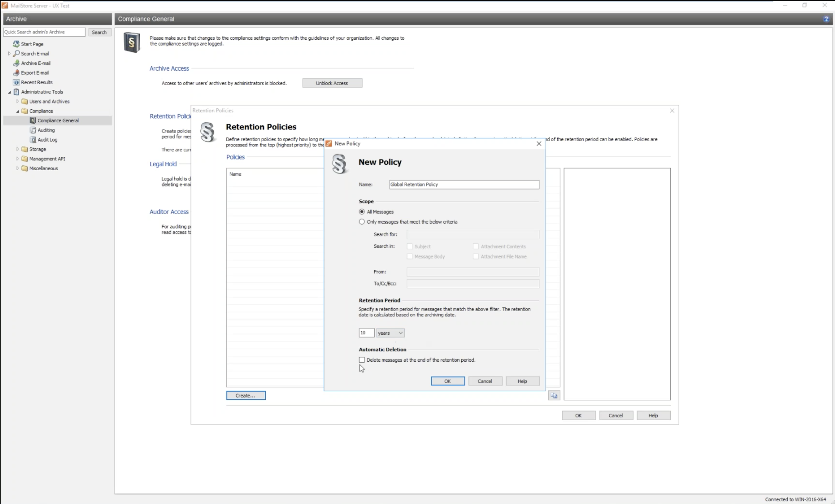The image size is (835, 504).
Task: Open Start Page in the sidebar
Action: pos(32,44)
